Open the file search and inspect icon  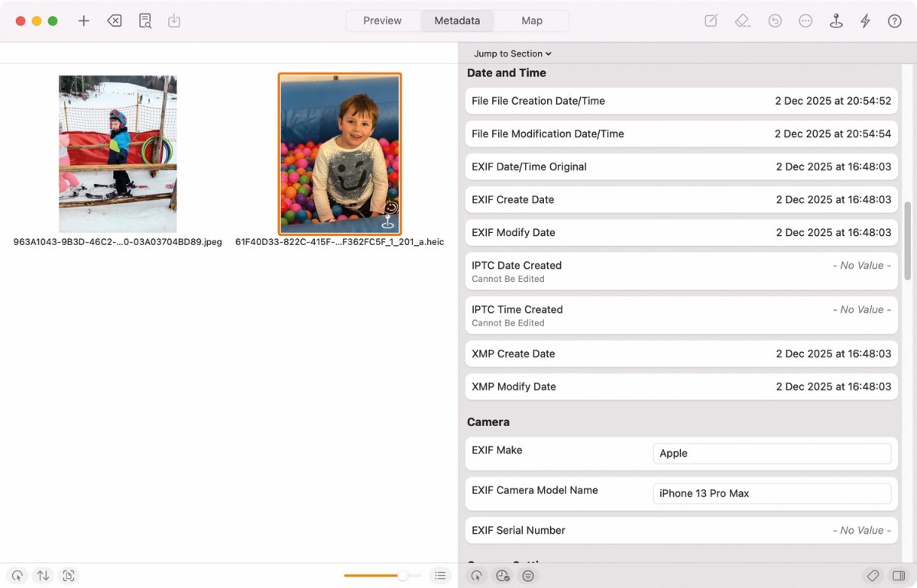pyautogui.click(x=145, y=21)
